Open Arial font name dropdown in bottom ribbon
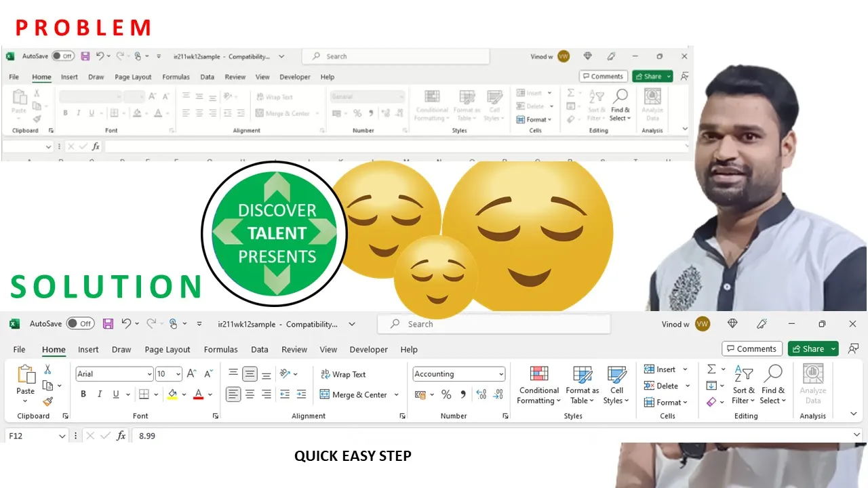 pyautogui.click(x=149, y=374)
